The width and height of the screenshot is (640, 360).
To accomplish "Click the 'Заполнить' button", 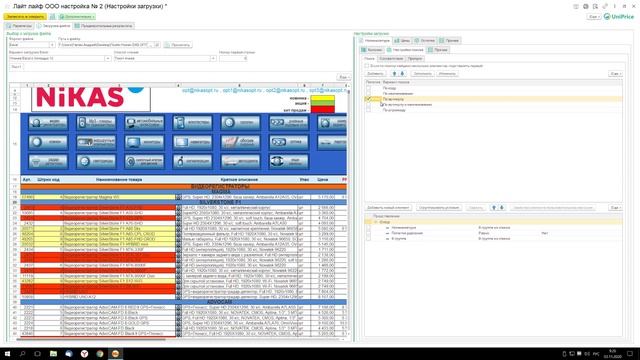I will point(422,74).
